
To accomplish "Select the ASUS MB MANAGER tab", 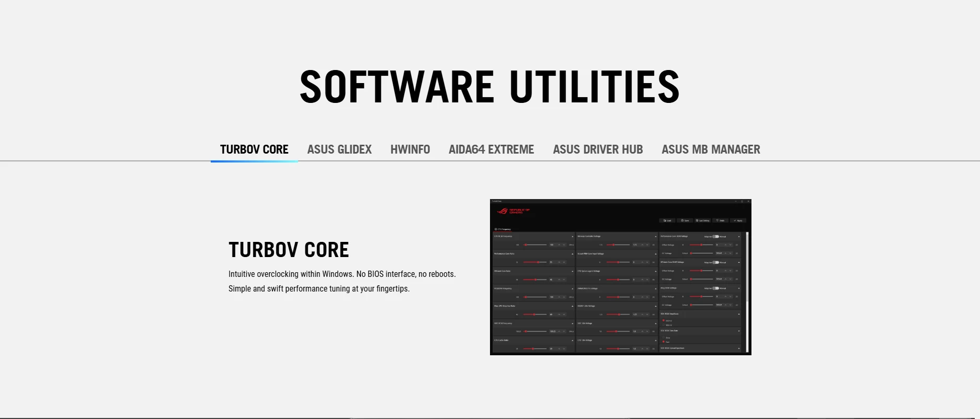I will pos(711,149).
